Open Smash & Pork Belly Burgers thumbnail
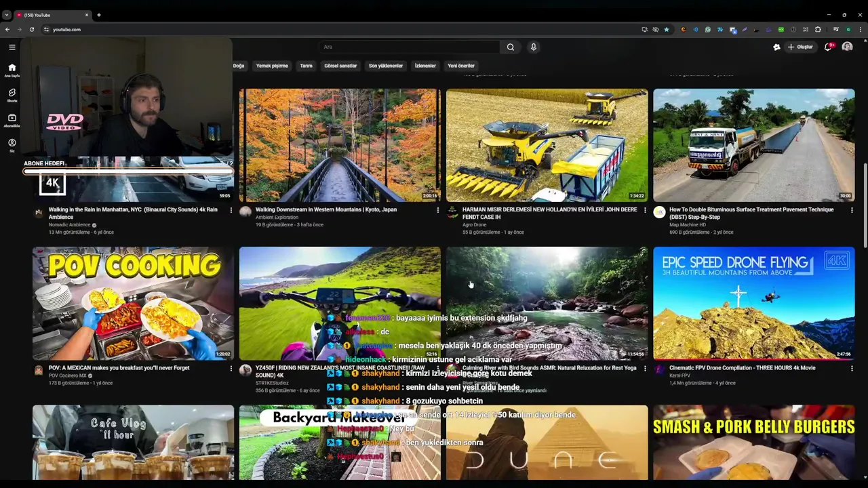The height and width of the screenshot is (488, 868). 753,443
